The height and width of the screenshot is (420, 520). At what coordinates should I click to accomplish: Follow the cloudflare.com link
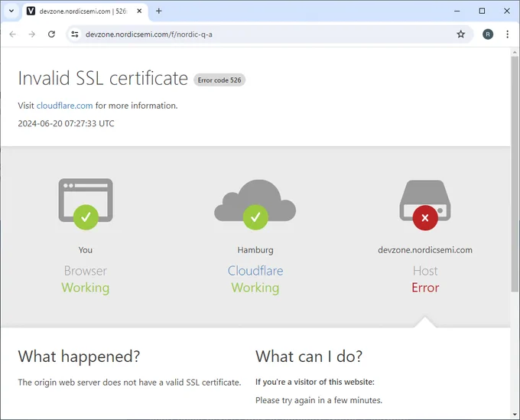click(x=65, y=106)
